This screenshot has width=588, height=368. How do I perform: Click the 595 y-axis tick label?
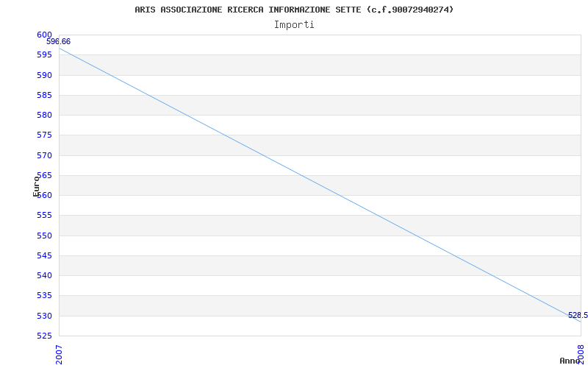[x=44, y=55]
